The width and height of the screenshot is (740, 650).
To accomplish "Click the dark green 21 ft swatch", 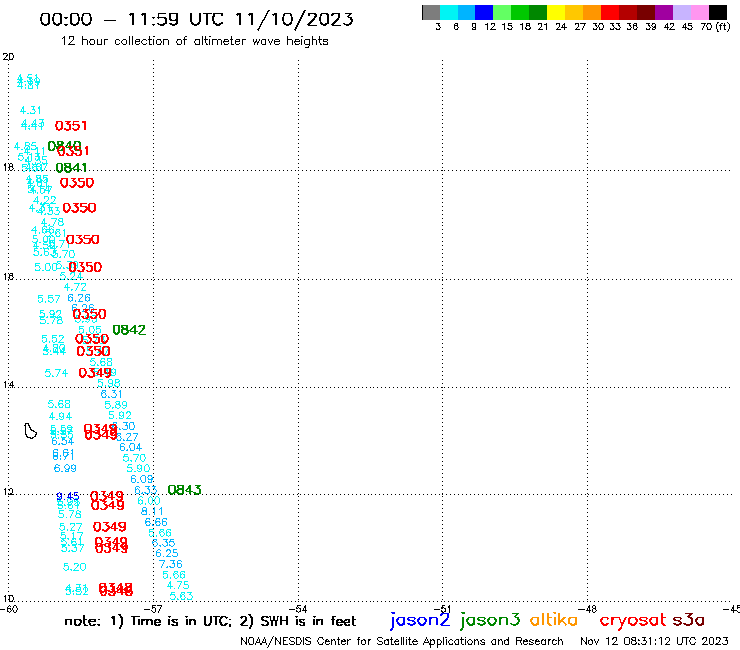I will 538,12.
